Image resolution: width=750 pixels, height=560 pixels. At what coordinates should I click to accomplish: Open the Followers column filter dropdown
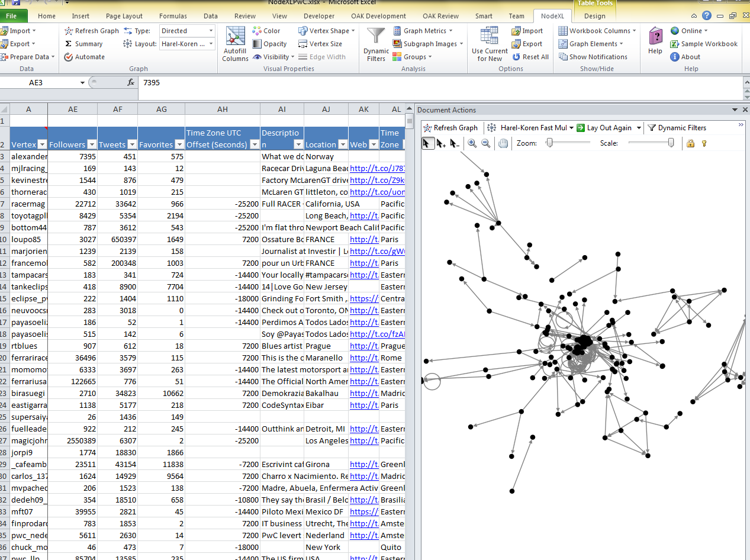[91, 144]
